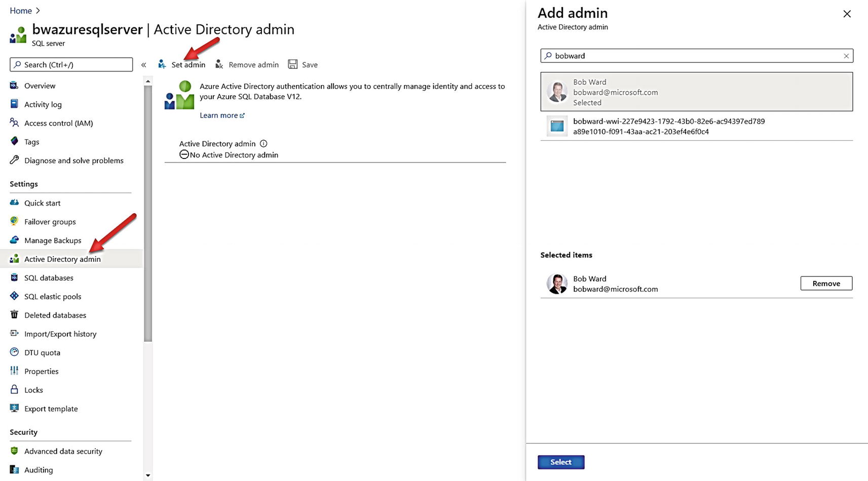Click the Advanced data security shield icon
This screenshot has height=481, width=868.
[x=14, y=451]
